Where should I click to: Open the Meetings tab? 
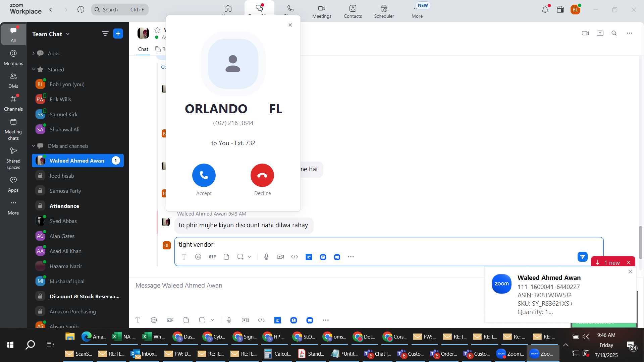pos(322,11)
